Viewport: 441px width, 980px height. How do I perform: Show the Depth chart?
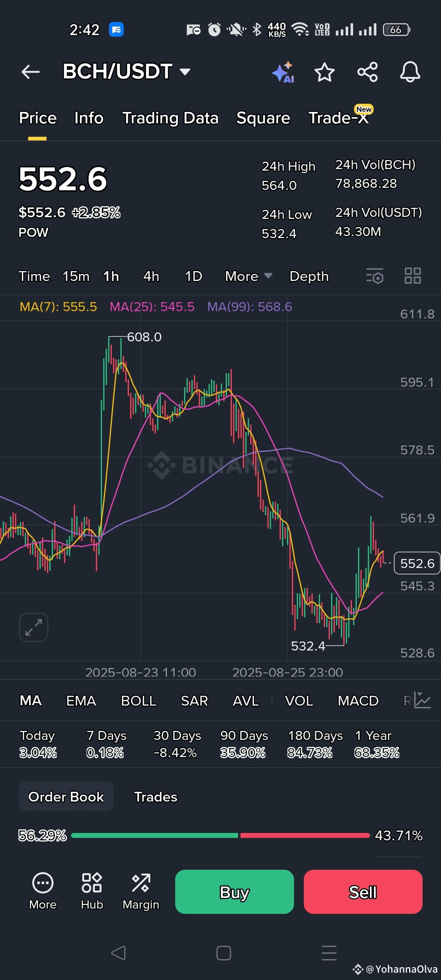(309, 276)
